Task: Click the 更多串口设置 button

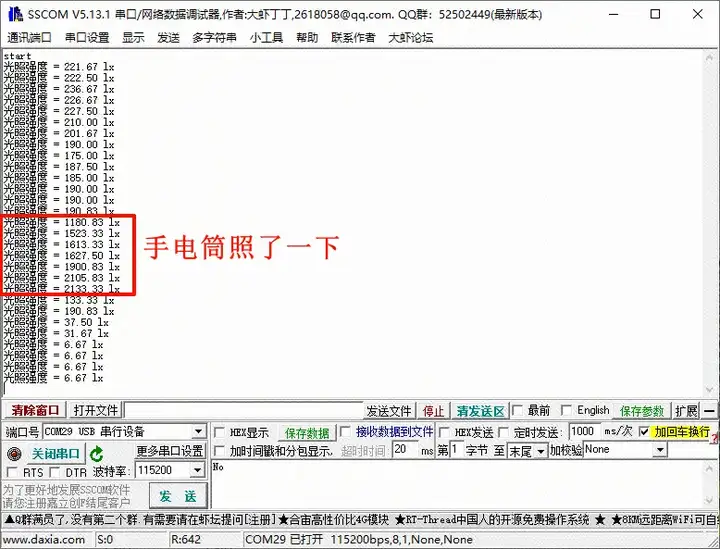Action: click(x=170, y=451)
